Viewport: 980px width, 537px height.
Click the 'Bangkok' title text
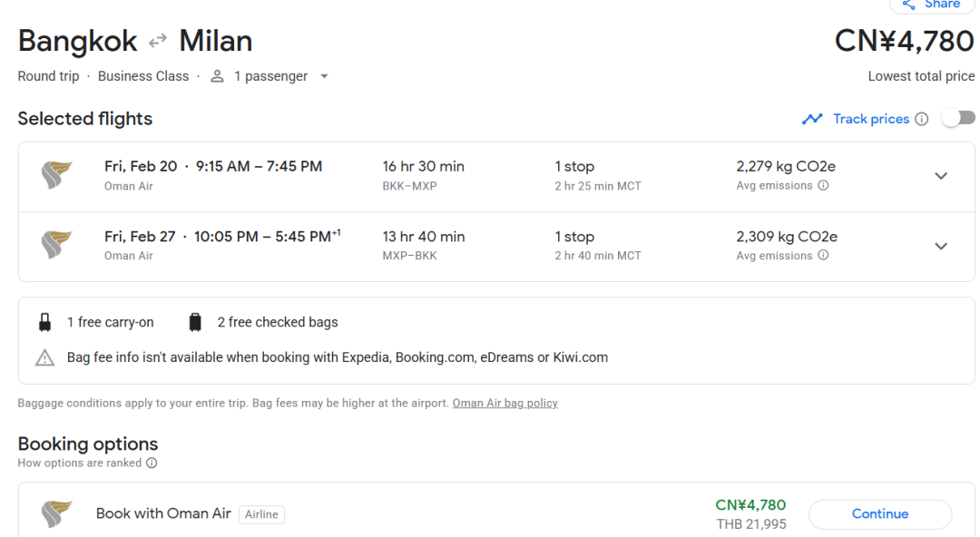click(x=77, y=41)
